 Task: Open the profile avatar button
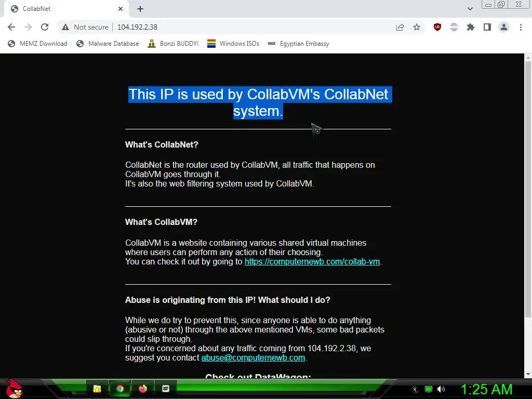click(504, 27)
